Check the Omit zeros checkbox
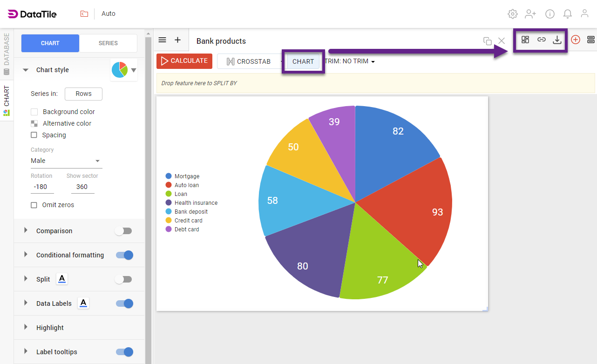This screenshot has width=597, height=364. [x=34, y=205]
